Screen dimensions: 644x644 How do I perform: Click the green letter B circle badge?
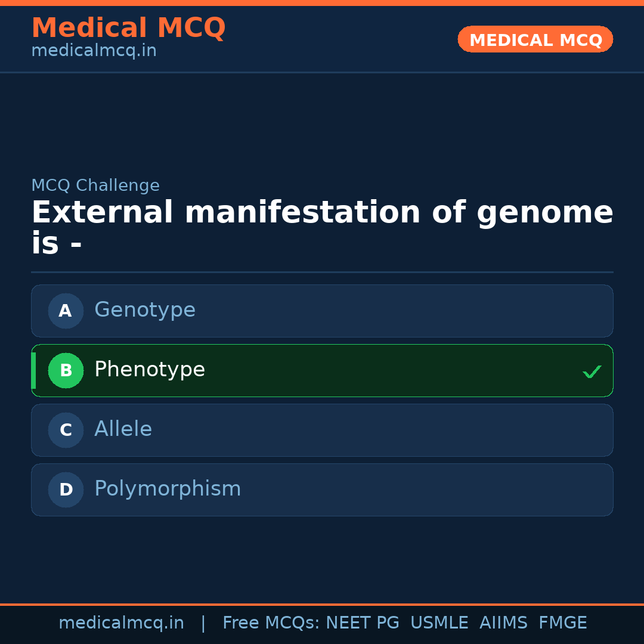click(x=66, y=370)
